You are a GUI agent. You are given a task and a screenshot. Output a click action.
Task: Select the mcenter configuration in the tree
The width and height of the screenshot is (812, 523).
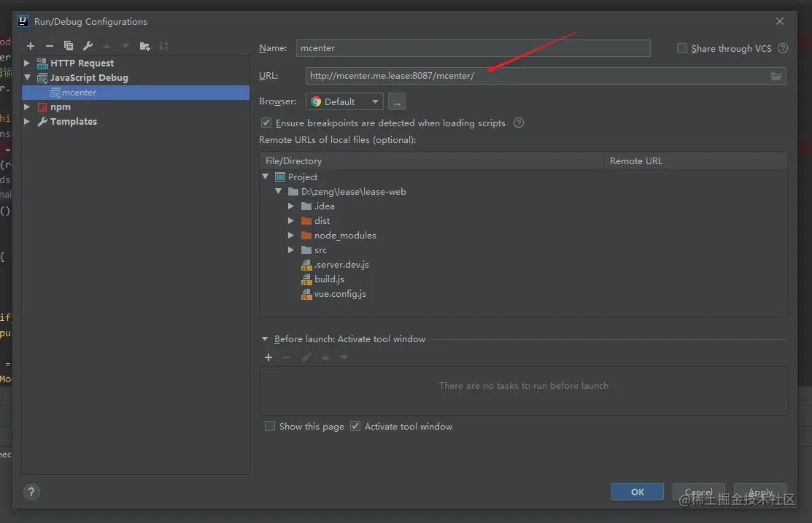79,93
